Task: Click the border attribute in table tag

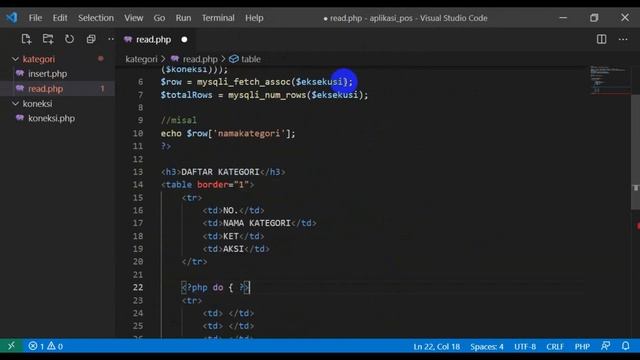Action: (x=213, y=184)
